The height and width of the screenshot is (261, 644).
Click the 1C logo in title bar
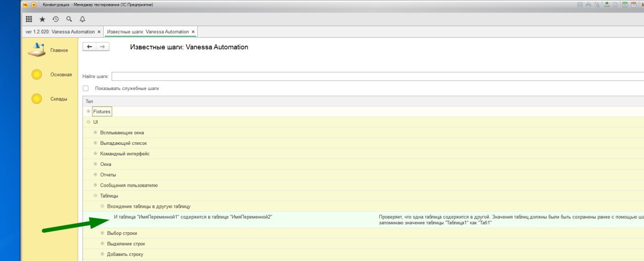click(26, 5)
